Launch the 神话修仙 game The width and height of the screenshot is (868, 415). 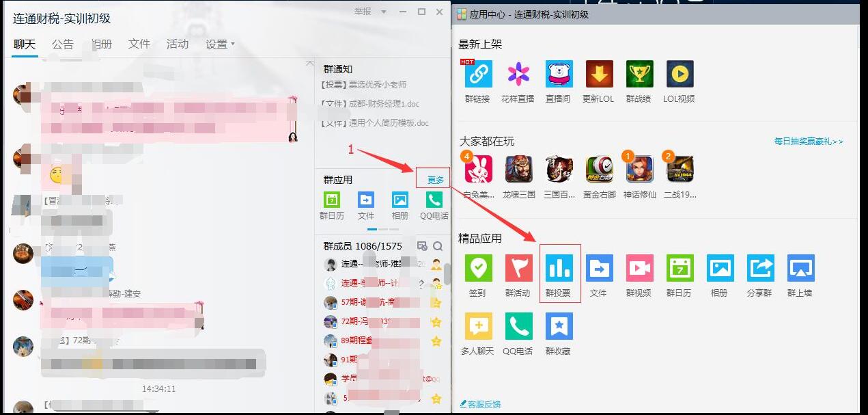[x=639, y=170]
